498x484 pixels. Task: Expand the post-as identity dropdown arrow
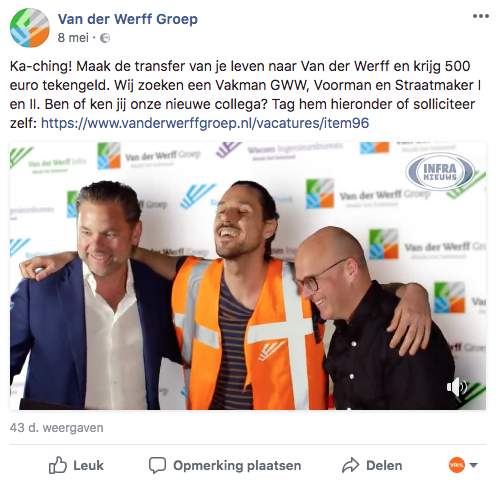point(473,465)
